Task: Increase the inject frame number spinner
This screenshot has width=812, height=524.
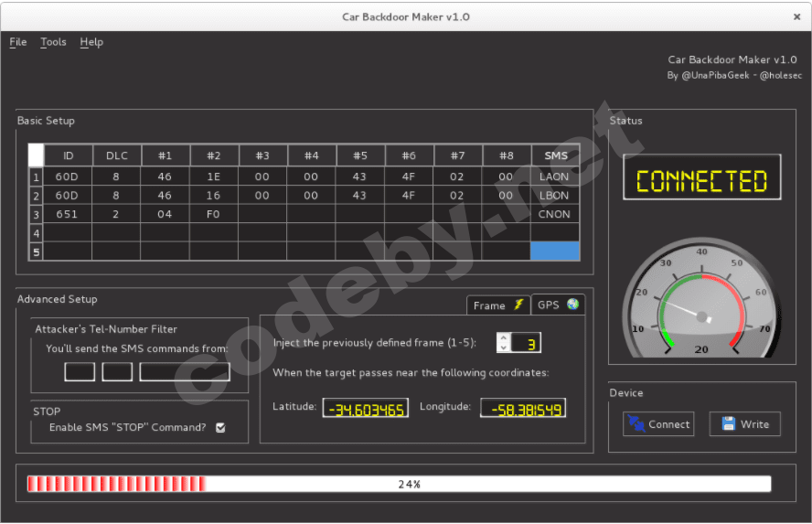Action: pyautogui.click(x=503, y=337)
